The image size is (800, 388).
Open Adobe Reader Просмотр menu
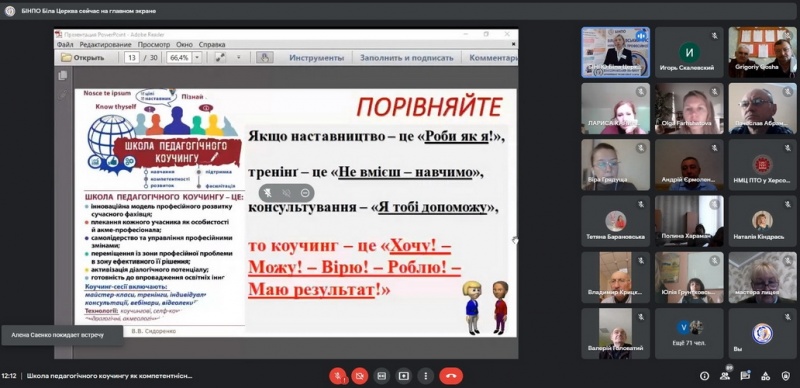click(154, 45)
